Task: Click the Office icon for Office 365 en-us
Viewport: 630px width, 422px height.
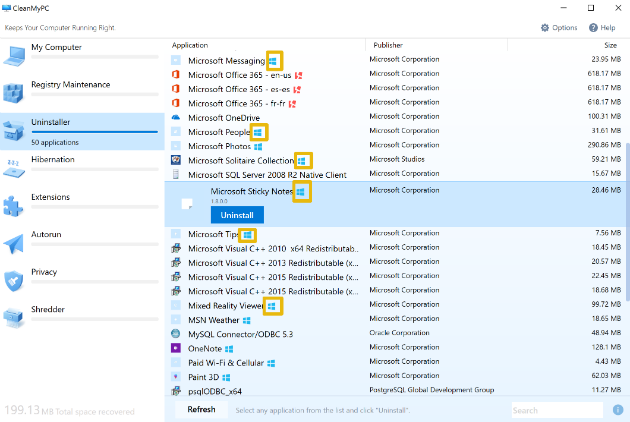Action: pos(176,74)
